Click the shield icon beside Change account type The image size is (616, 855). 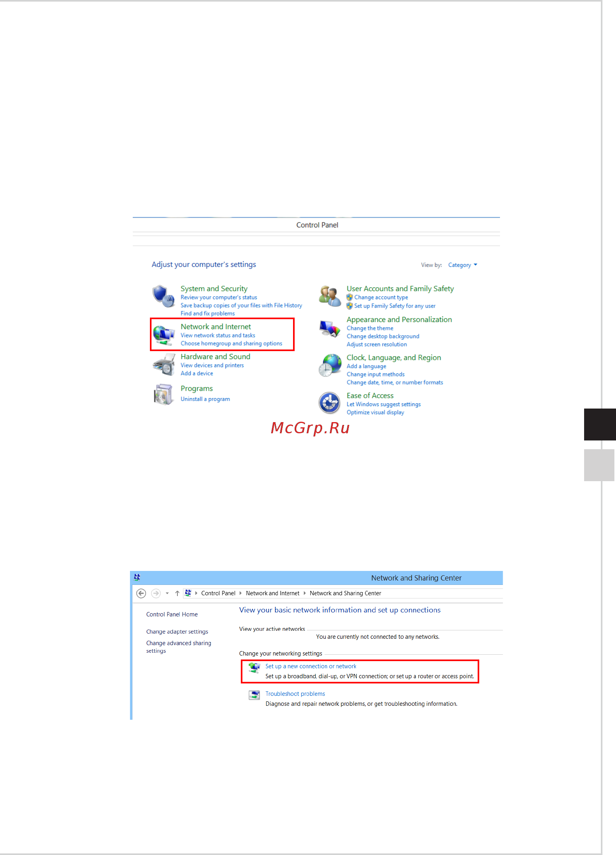click(350, 297)
